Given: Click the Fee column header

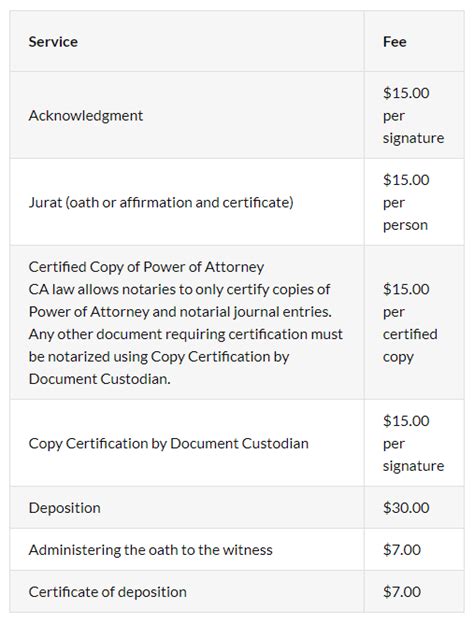Looking at the screenshot, I should point(394,42).
